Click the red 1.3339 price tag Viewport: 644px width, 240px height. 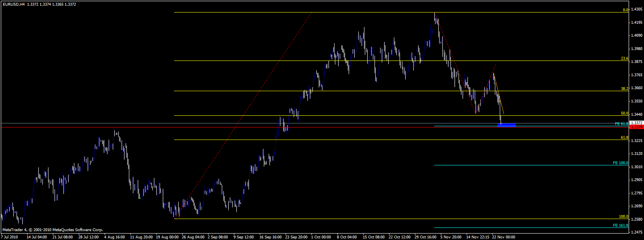637,127
